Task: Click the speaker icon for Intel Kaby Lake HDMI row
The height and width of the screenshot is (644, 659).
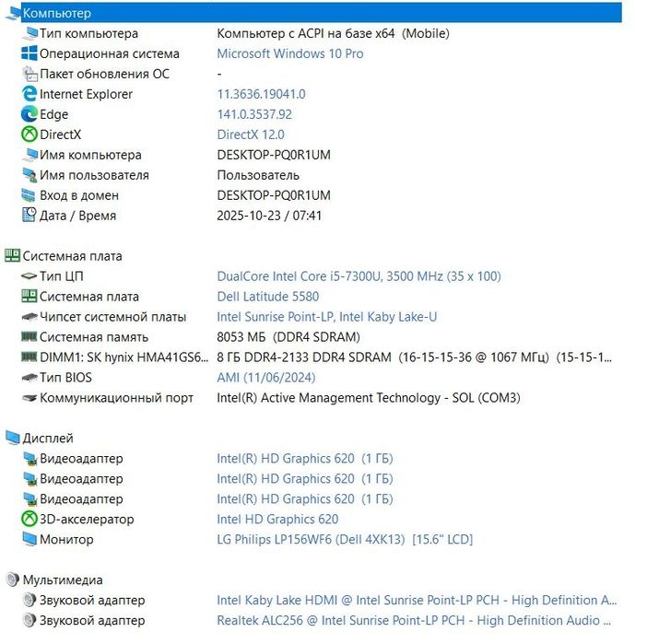Action: pyautogui.click(x=29, y=600)
